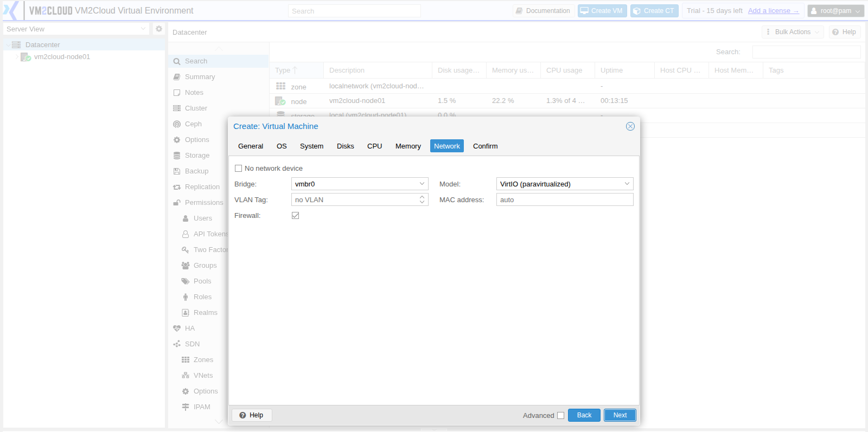The height and width of the screenshot is (432, 868).
Task: Click the Ceph icon in sidebar
Action: click(177, 124)
